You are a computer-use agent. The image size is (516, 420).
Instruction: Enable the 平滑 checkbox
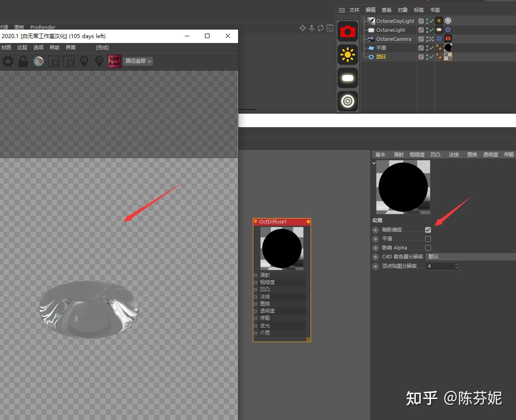tap(428, 239)
